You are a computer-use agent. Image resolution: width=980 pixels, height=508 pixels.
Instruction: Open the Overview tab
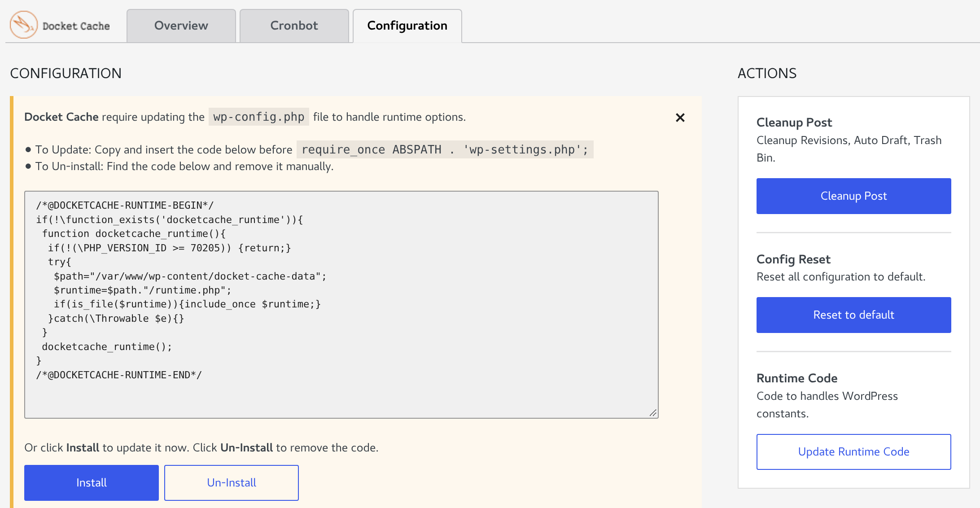[x=181, y=26]
